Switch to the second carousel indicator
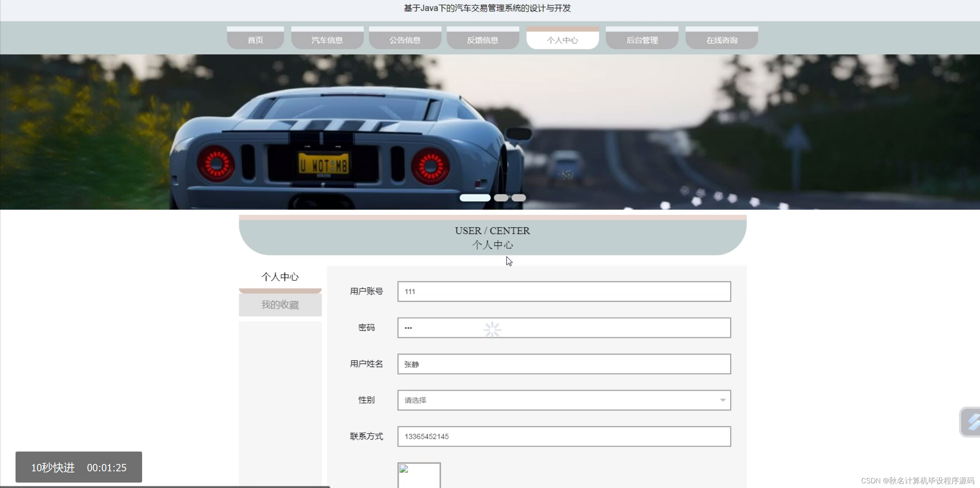The width and height of the screenshot is (980, 488). pyautogui.click(x=501, y=198)
